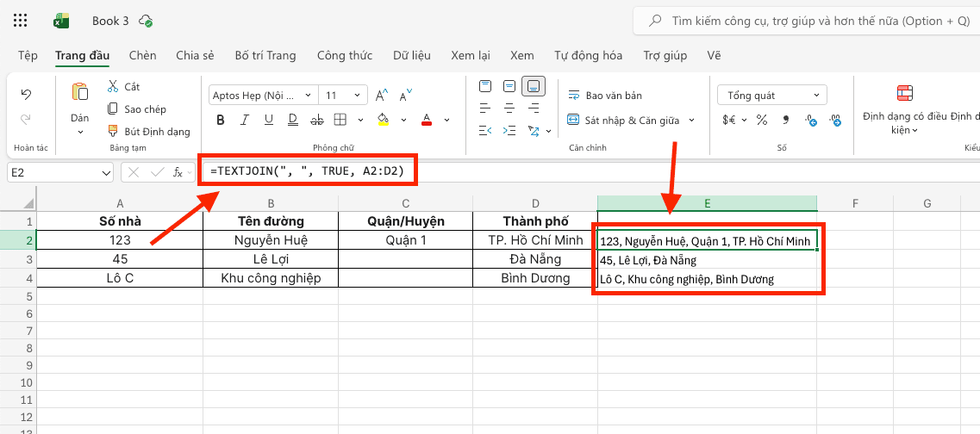Screen dimensions: 980x434
Task: Click the Redo arrow icon
Action: point(26,119)
